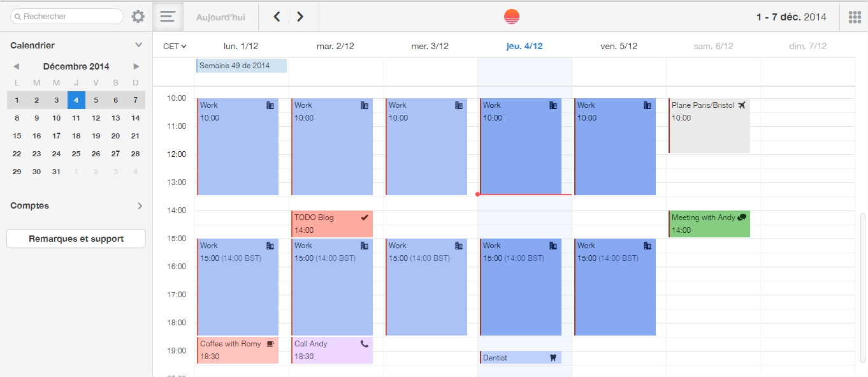Expand the Comptes section
Screen dimensions: 868x377
[140, 206]
